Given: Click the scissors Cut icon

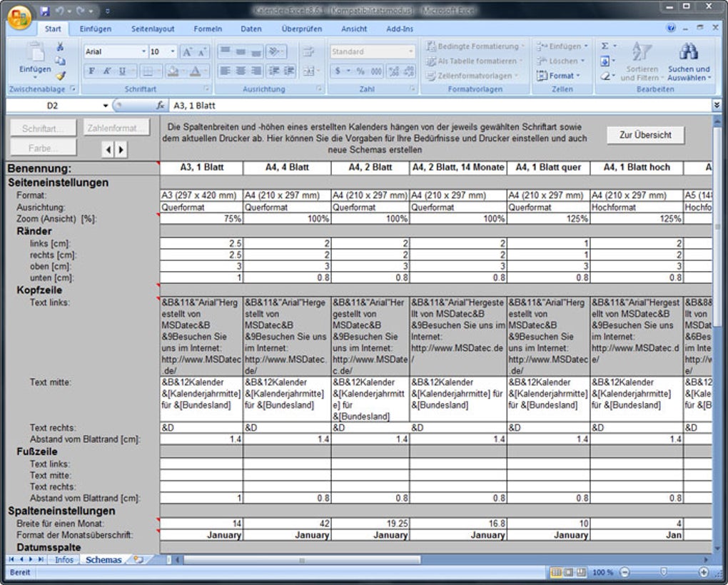Looking at the screenshot, I should (x=60, y=46).
